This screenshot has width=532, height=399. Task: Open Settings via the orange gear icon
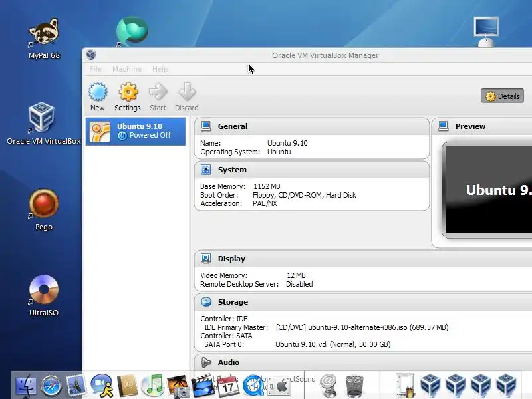tap(128, 92)
